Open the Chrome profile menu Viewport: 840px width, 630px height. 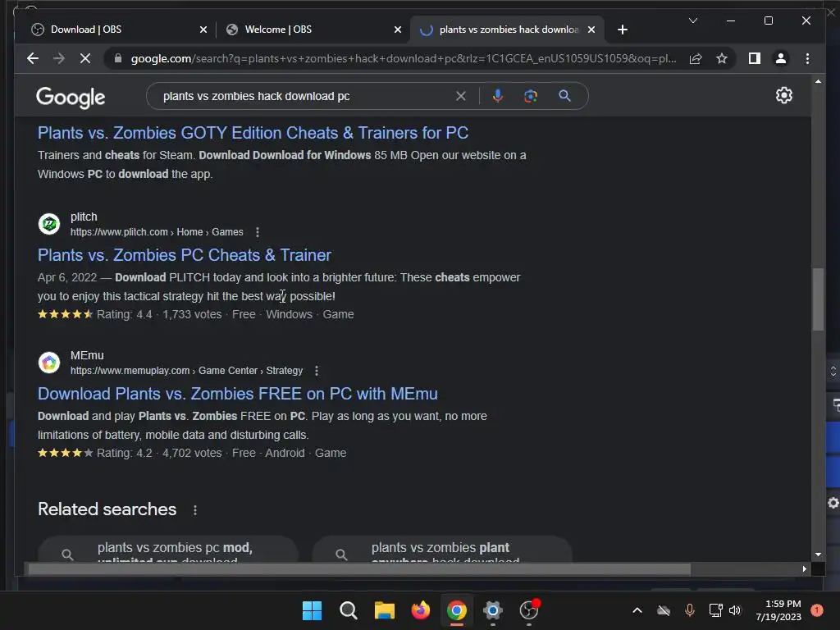tap(781, 58)
